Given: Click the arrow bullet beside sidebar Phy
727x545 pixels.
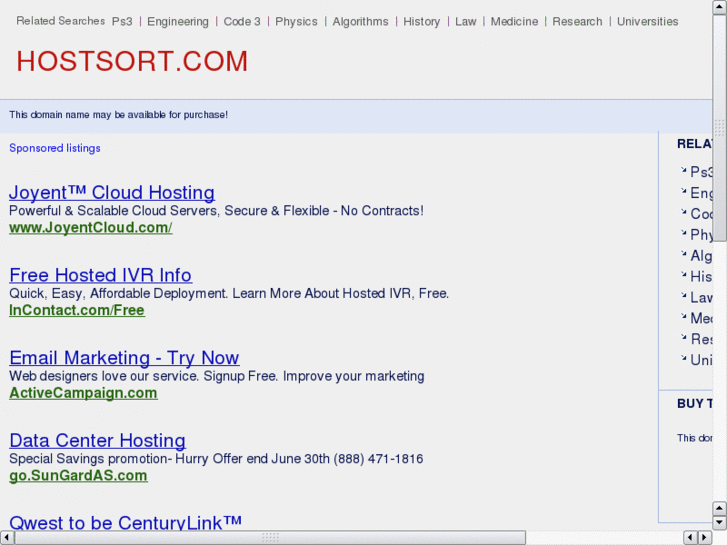Looking at the screenshot, I should 683,232.
